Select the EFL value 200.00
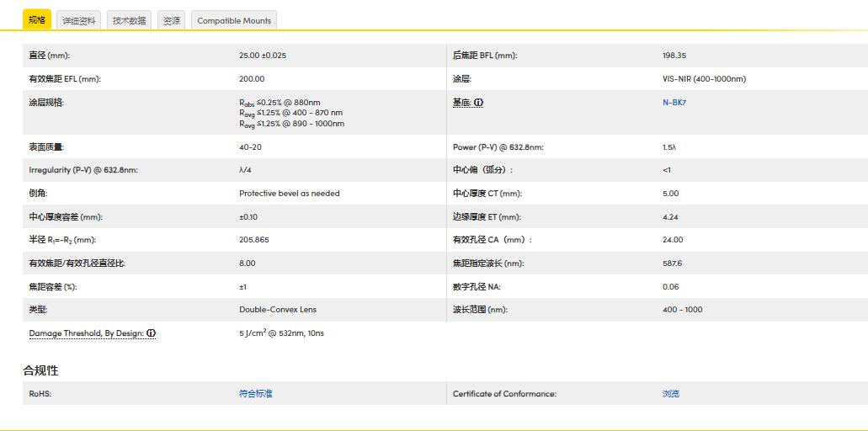 click(x=252, y=78)
